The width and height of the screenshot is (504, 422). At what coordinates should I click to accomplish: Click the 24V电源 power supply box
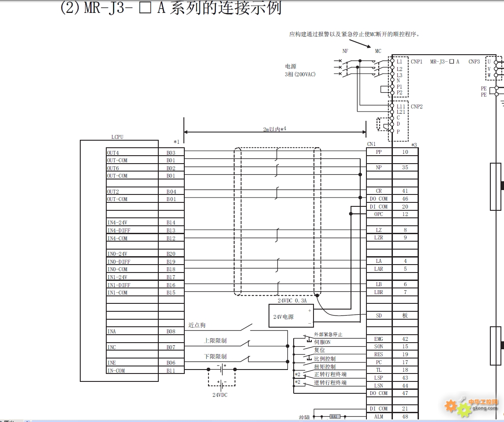tap(291, 316)
